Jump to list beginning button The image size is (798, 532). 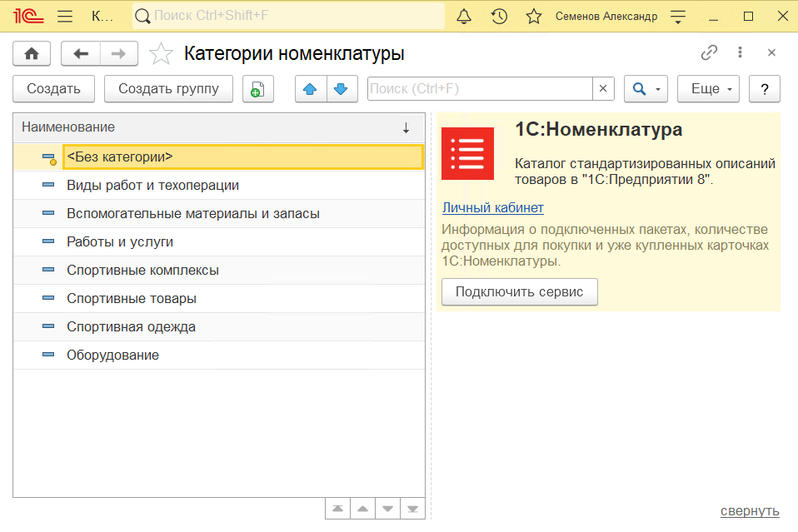(337, 509)
